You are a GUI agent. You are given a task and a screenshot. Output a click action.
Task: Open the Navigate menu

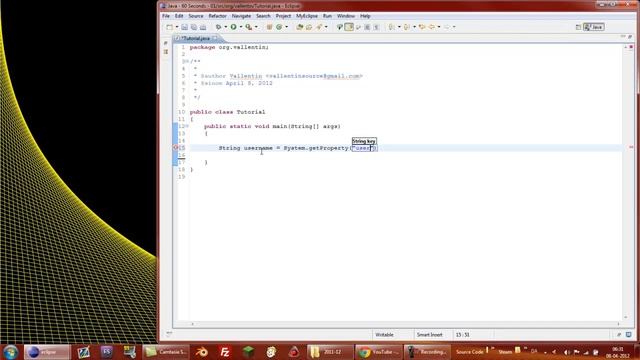(241, 16)
